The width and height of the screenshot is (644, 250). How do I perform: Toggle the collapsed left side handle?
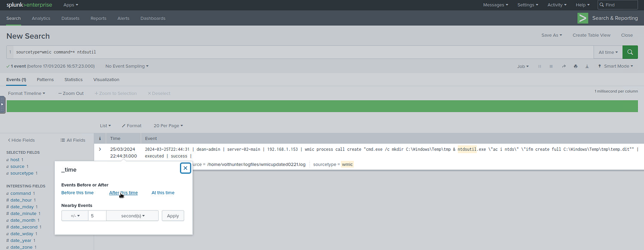[2, 104]
